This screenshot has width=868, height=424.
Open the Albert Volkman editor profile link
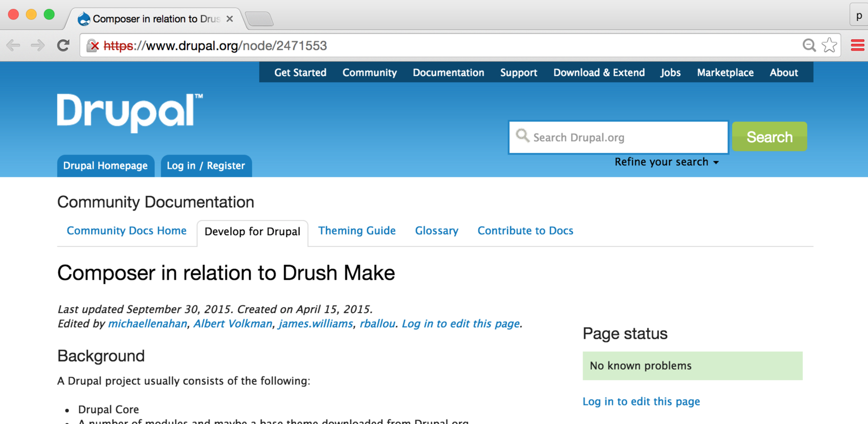233,324
